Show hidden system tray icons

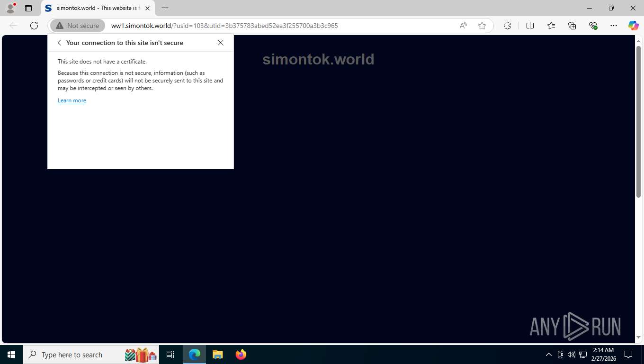pyautogui.click(x=548, y=355)
